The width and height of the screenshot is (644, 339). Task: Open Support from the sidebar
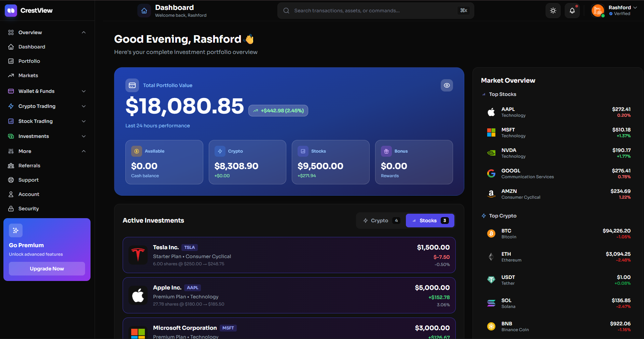click(x=28, y=180)
